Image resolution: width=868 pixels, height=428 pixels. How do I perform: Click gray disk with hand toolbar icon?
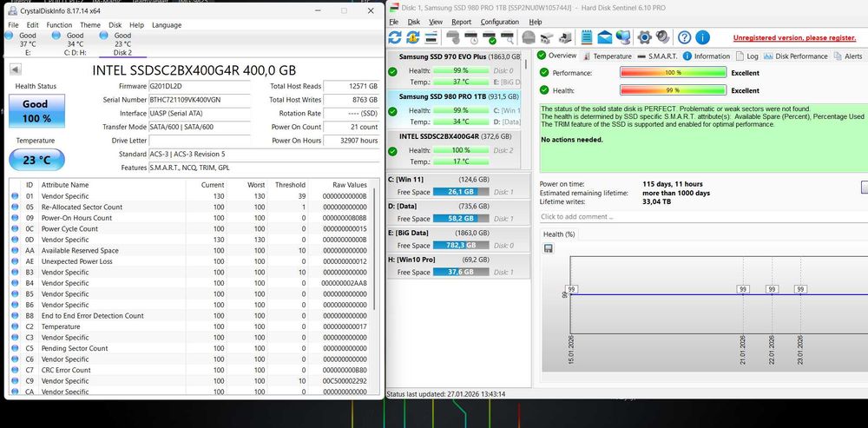[x=453, y=37]
